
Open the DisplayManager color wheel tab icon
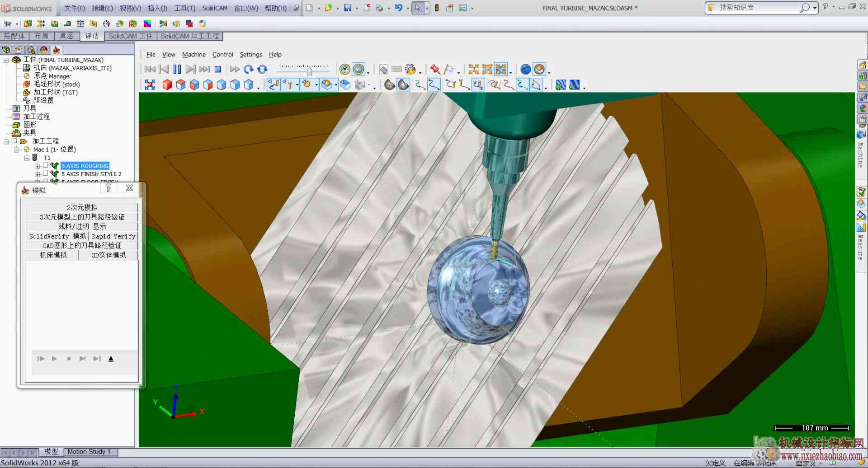44,50
